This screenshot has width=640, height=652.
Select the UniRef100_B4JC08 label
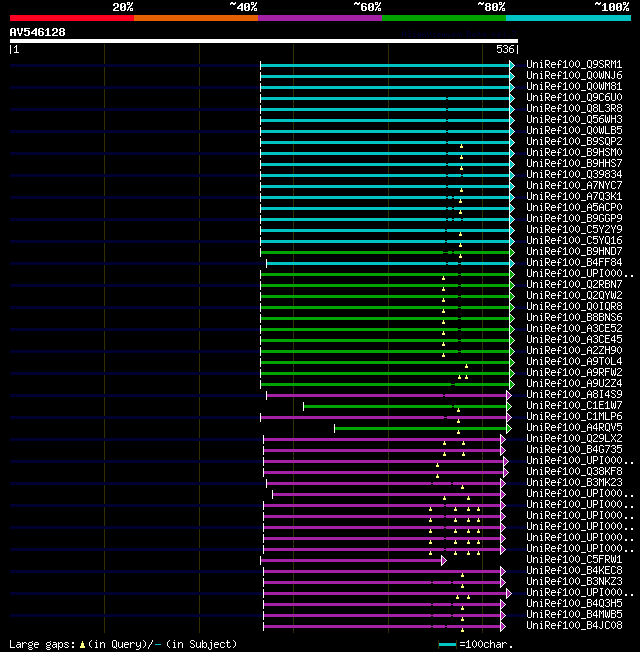(x=574, y=625)
